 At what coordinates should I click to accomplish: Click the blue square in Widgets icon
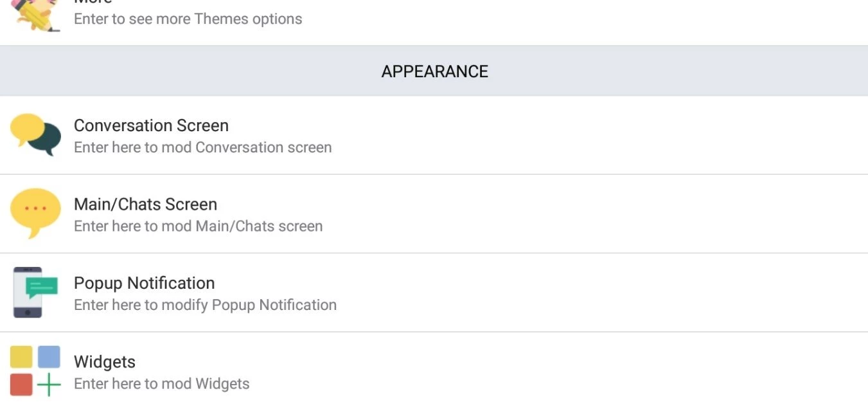click(x=49, y=357)
